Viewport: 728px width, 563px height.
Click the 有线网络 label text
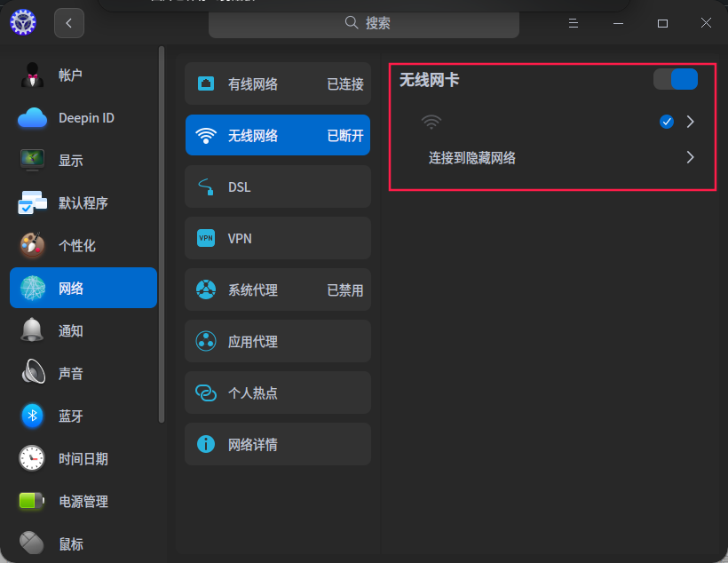252,84
